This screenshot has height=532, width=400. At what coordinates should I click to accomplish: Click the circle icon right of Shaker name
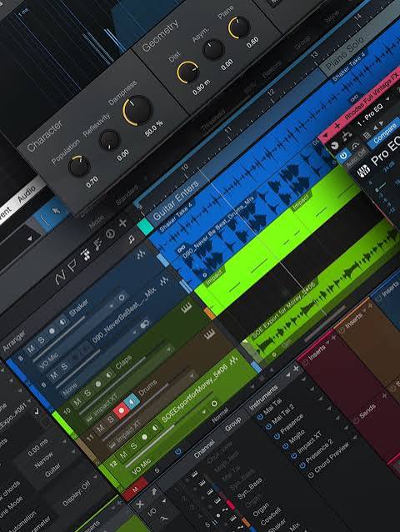coord(122,298)
